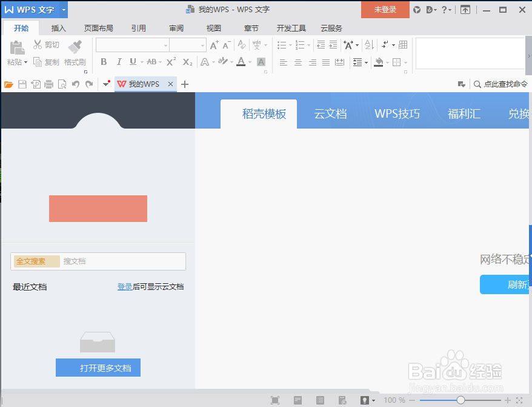Click the 打开更多文档 button
The height and width of the screenshot is (407, 532).
pyautogui.click(x=98, y=368)
